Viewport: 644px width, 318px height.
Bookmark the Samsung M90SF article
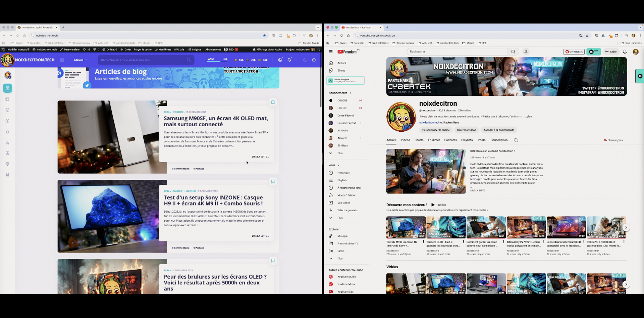click(273, 102)
